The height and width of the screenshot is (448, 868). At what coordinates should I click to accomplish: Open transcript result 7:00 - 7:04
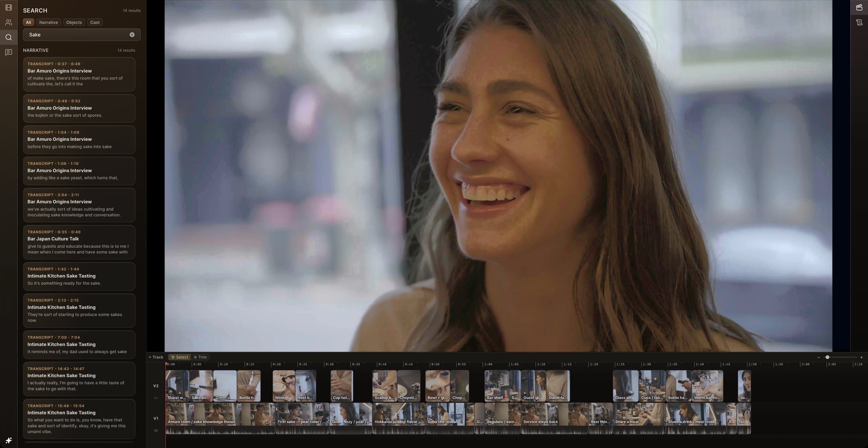tap(79, 345)
